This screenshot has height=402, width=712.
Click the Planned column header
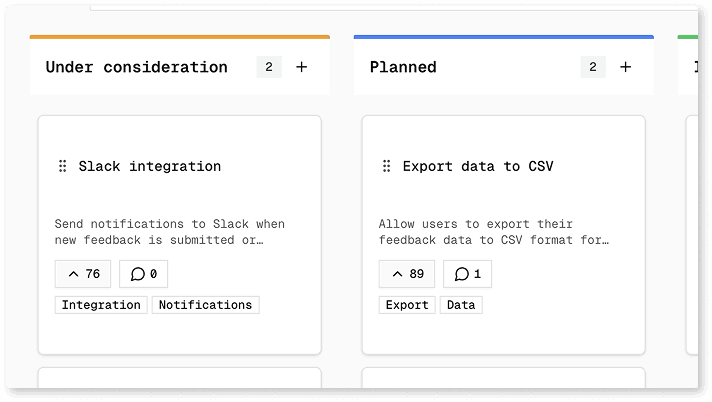pos(403,67)
